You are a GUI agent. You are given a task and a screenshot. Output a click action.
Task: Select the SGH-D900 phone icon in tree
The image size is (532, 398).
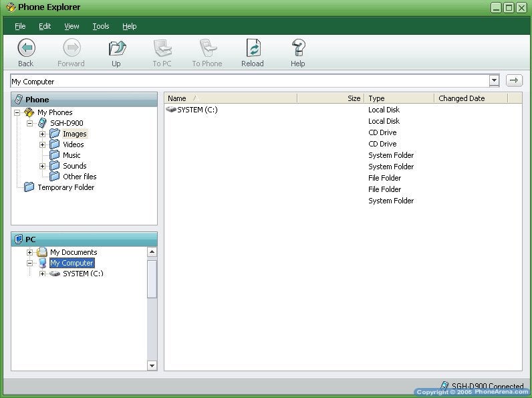coord(42,123)
